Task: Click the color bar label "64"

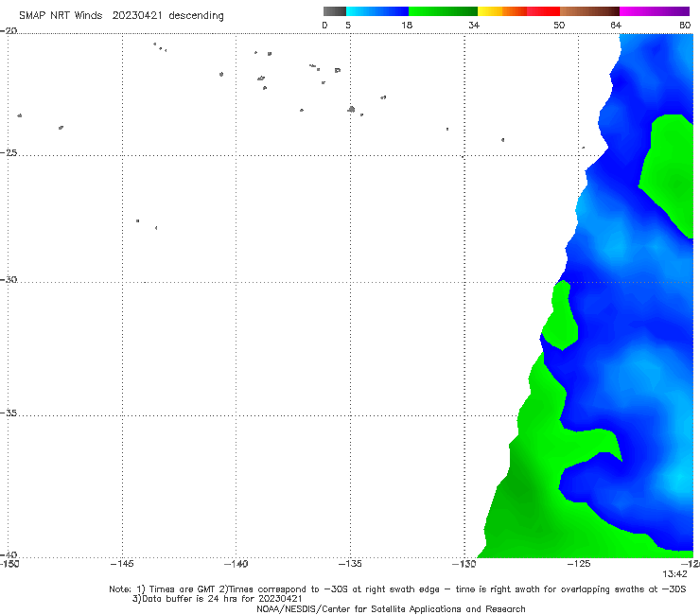Action: (x=616, y=25)
